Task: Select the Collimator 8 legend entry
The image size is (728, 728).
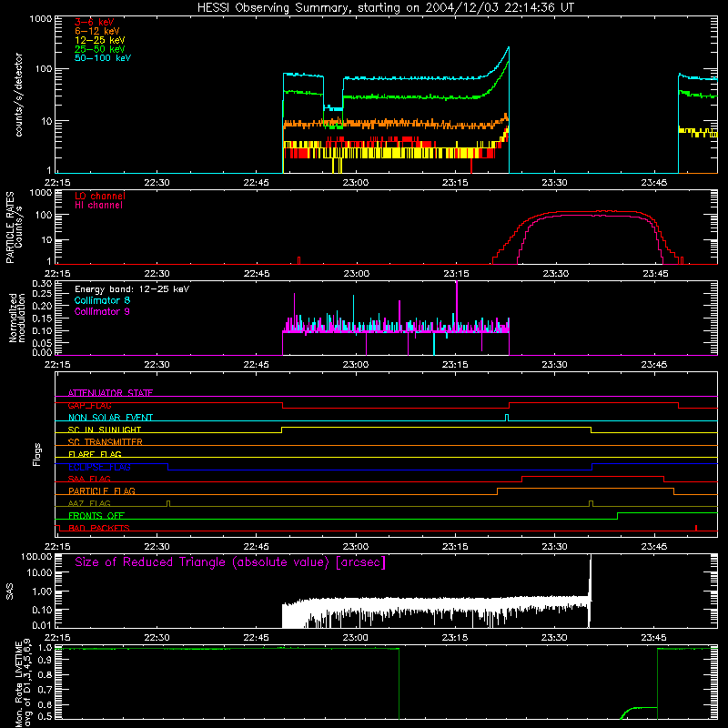Action: (102, 300)
